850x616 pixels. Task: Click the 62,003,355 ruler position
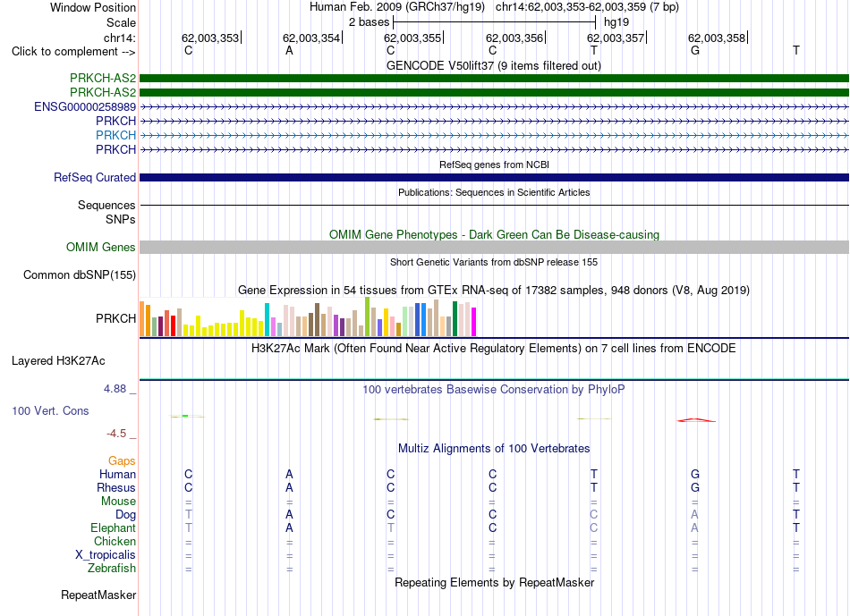(x=412, y=38)
